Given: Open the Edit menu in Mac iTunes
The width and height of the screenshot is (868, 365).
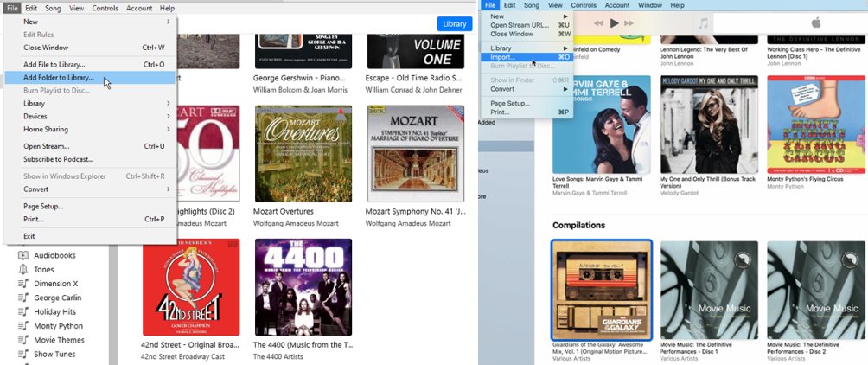Looking at the screenshot, I should [x=510, y=5].
